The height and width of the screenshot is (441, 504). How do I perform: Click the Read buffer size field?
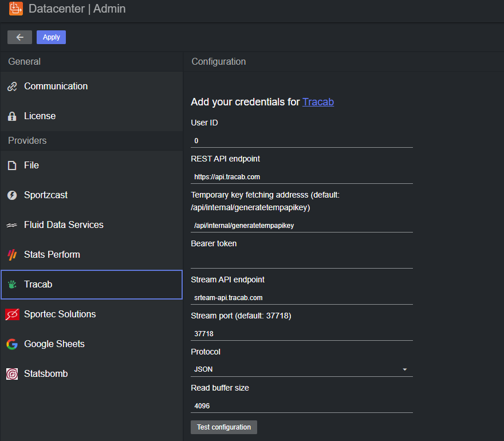(301, 405)
